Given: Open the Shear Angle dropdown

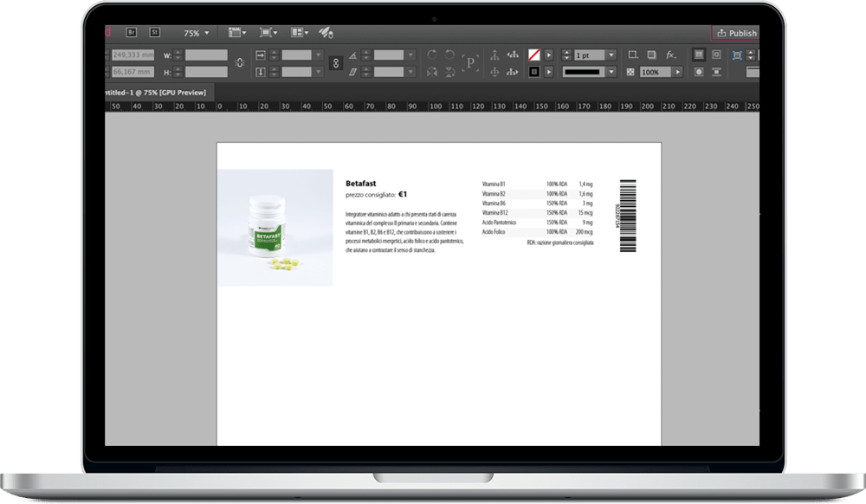Looking at the screenshot, I should pos(410,72).
